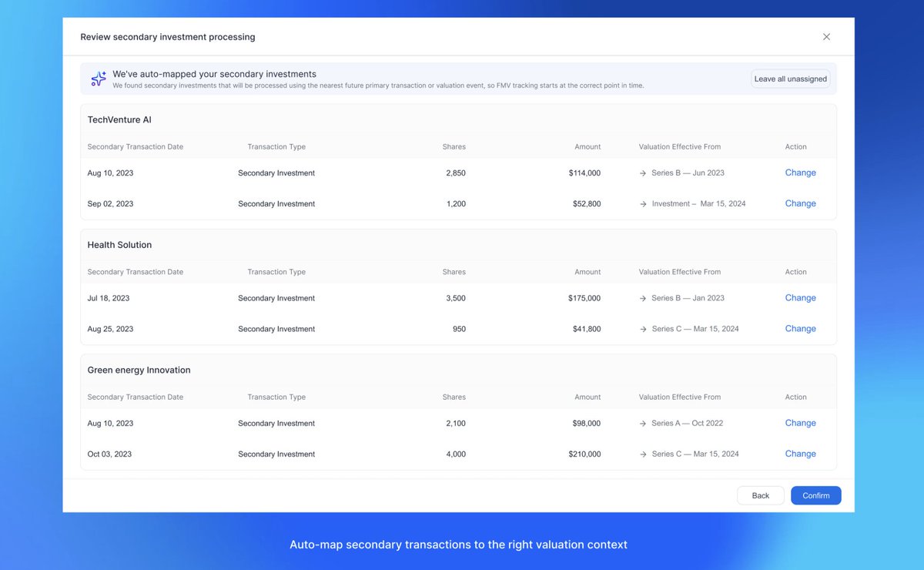The image size is (924, 570).
Task: Click the 3,500 shares cell
Action: pyautogui.click(x=456, y=298)
